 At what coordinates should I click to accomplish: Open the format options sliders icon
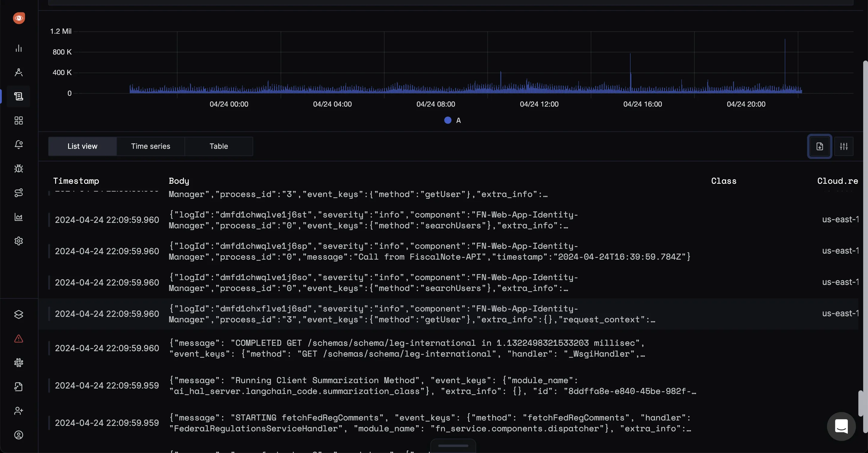(844, 146)
